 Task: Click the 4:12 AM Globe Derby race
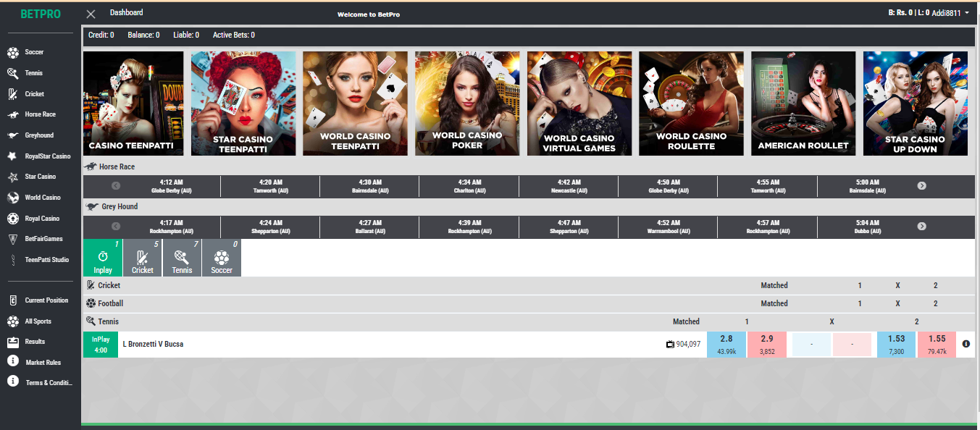click(x=171, y=186)
